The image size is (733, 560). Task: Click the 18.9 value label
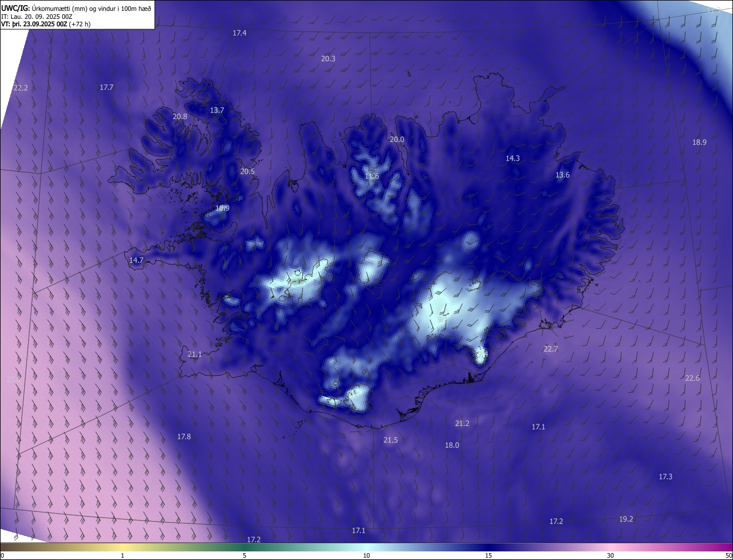(x=699, y=143)
